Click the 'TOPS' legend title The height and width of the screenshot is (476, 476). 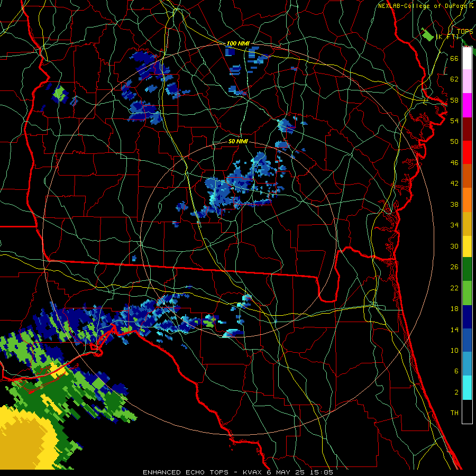coord(465,32)
